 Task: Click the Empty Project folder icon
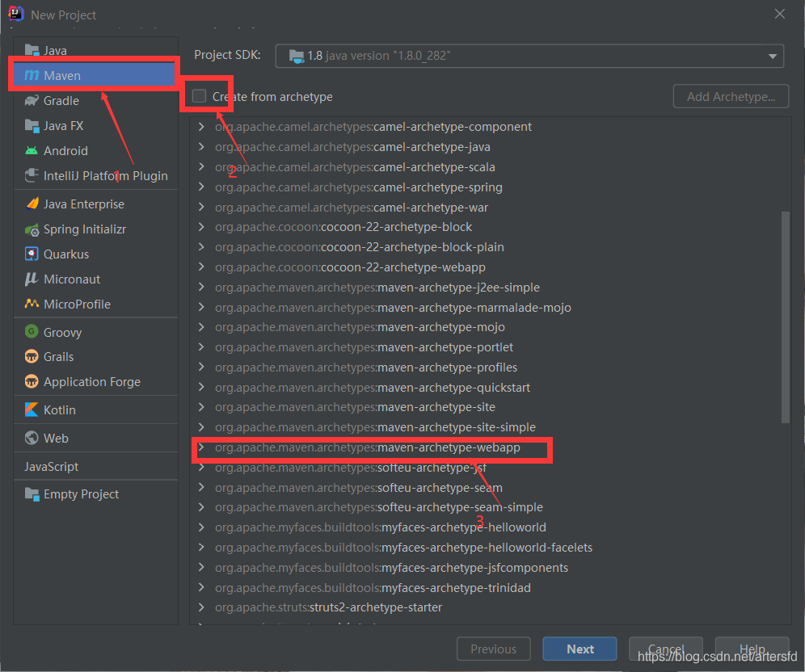coord(32,494)
